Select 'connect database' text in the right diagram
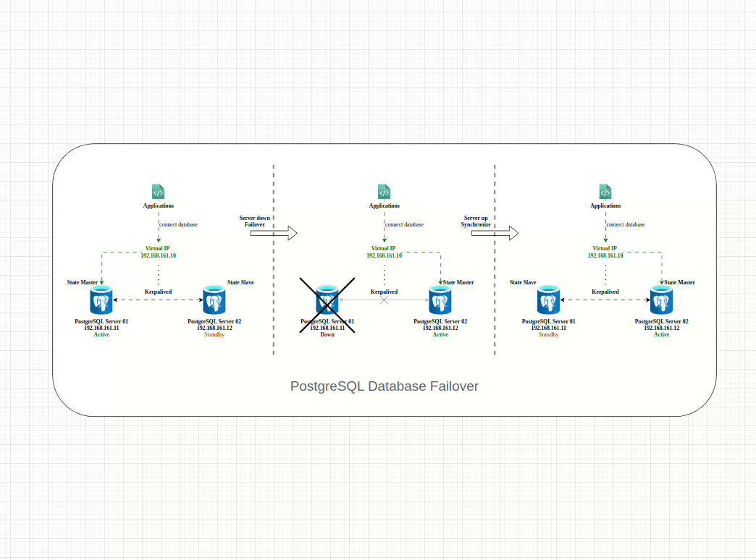Image resolution: width=756 pixels, height=560 pixels. pyautogui.click(x=626, y=224)
